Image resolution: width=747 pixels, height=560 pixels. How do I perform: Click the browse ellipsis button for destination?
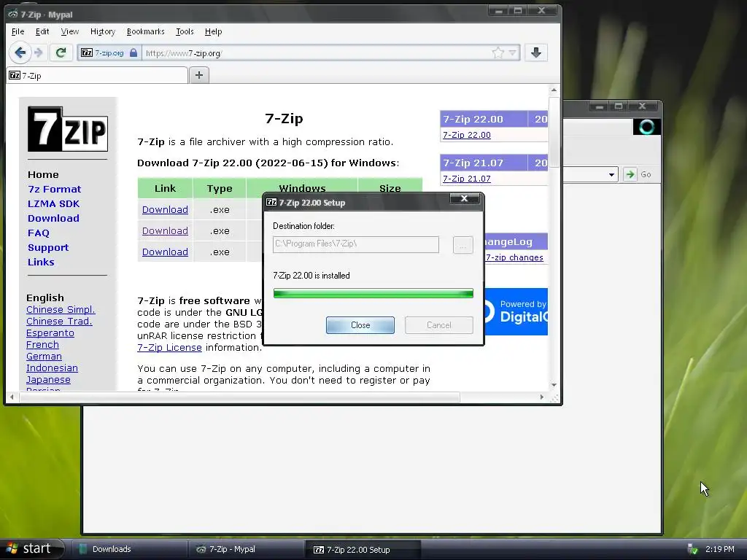[462, 245]
